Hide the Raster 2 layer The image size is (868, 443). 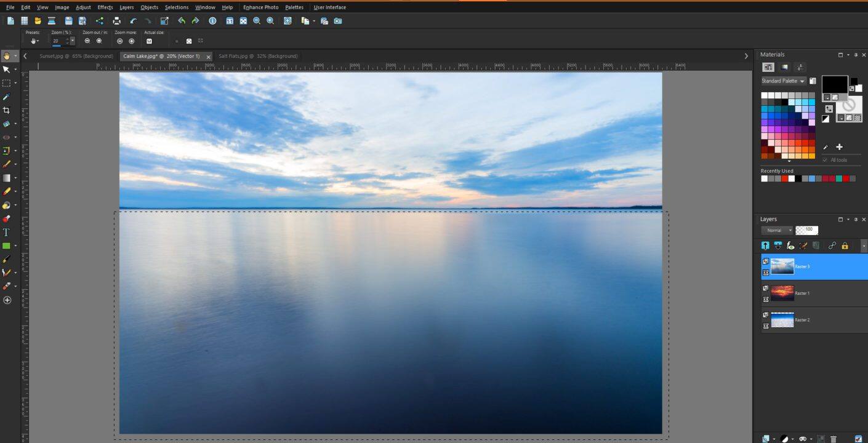[765, 324]
